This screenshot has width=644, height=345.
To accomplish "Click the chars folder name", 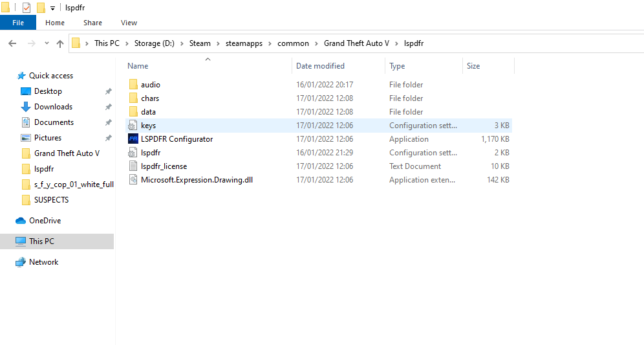I will click(x=150, y=98).
